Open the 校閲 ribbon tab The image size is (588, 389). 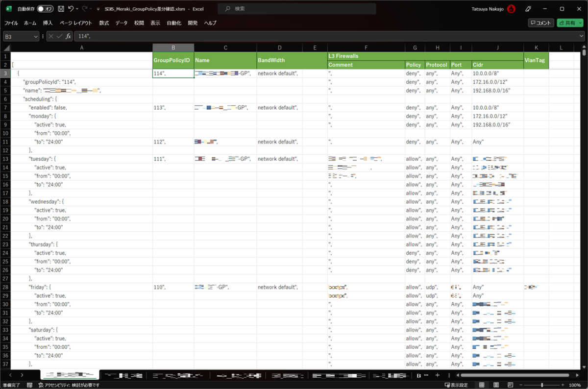(139, 23)
